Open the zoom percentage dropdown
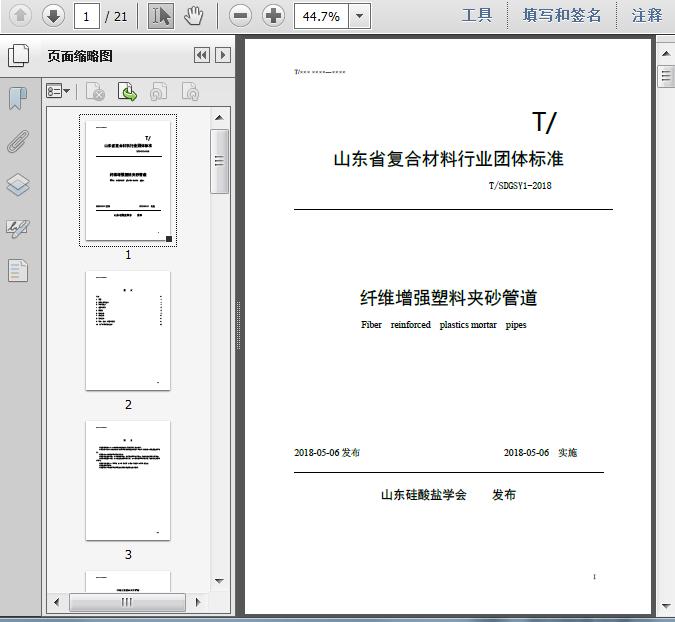The height and width of the screenshot is (622, 675). point(359,15)
